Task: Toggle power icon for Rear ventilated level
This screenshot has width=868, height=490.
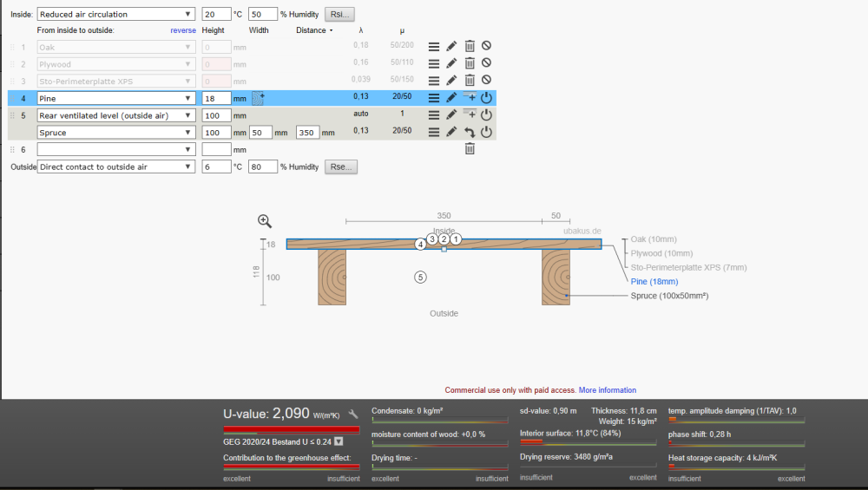Action: tap(486, 115)
